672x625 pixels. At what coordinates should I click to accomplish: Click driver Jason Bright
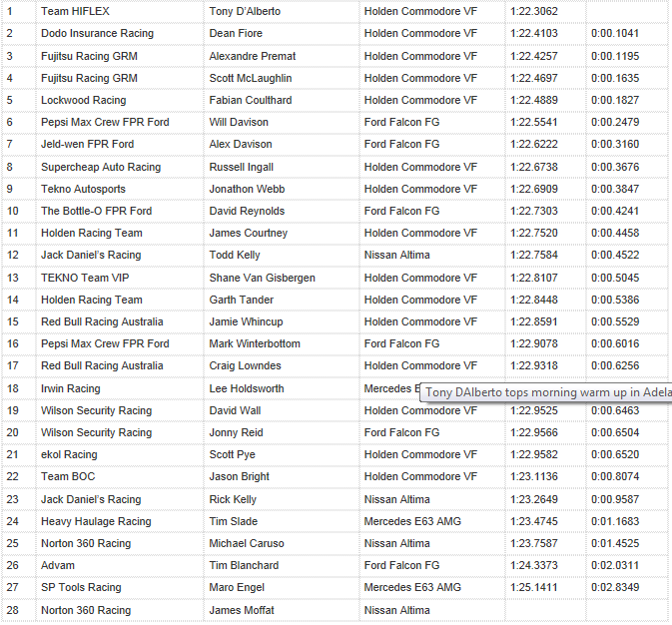tap(239, 476)
